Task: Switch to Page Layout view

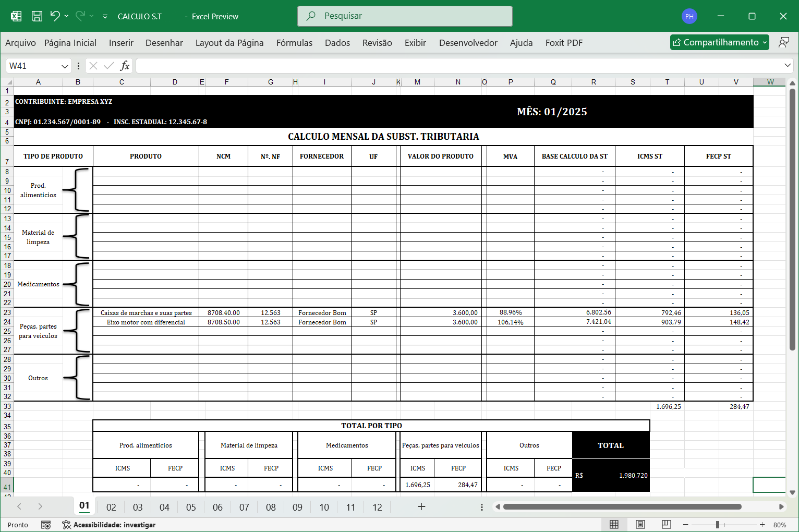Action: (640, 525)
